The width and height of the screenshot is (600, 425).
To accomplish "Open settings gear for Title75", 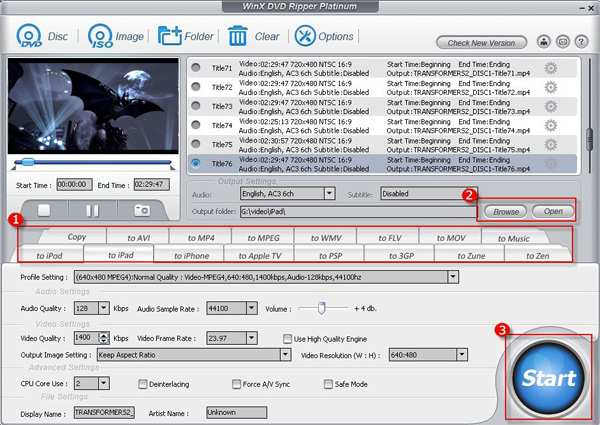I will (551, 145).
